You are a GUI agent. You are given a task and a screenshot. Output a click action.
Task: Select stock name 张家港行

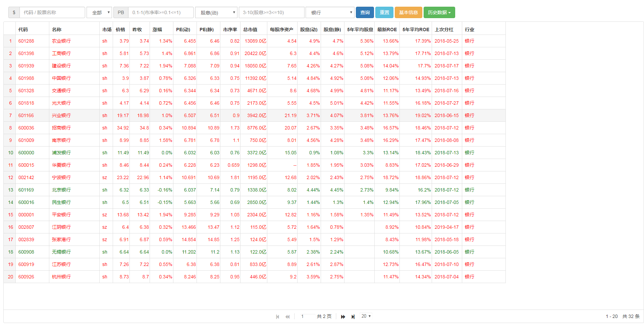tap(61, 239)
